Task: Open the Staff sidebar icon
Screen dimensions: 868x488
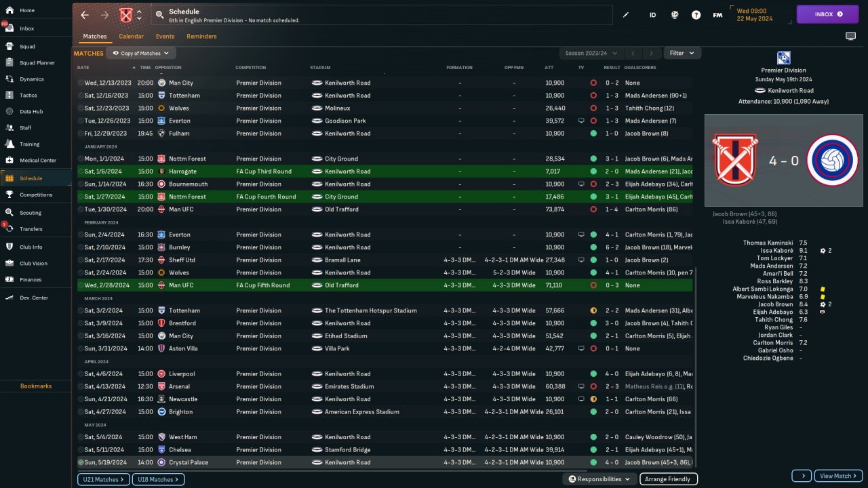Action: point(9,127)
